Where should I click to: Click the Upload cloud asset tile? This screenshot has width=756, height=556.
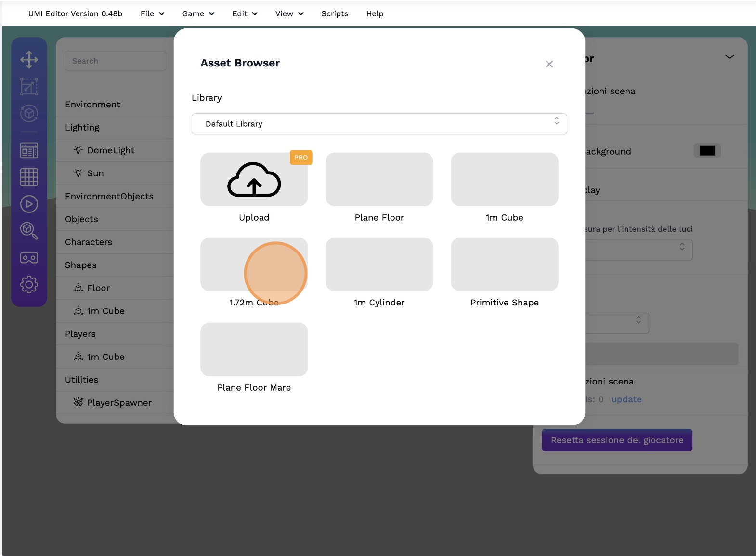[254, 180]
